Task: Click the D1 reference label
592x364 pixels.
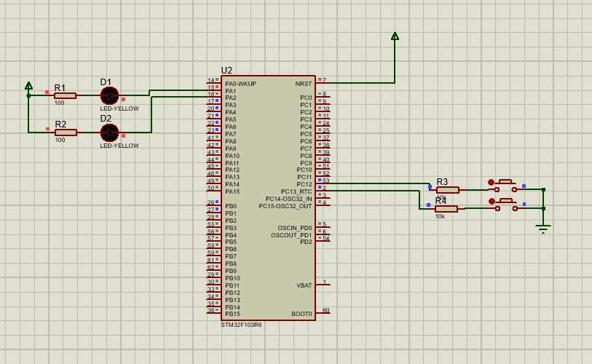Action: [106, 82]
